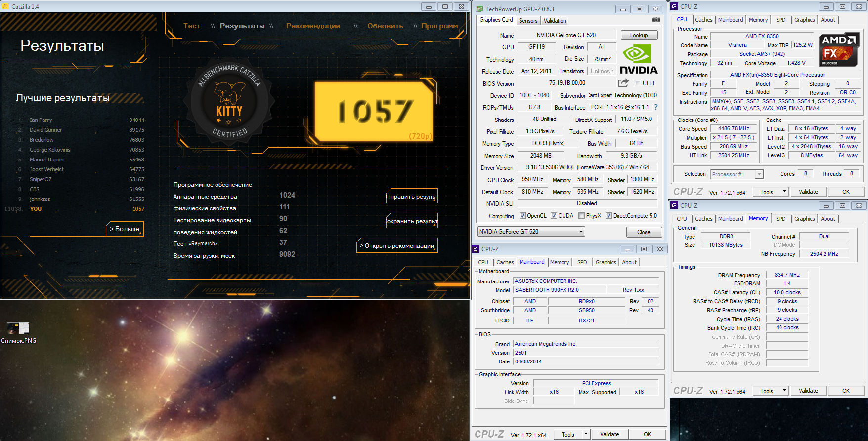This screenshot has width=868, height=441.
Task: Click the 1057 score box in Catzilla
Action: (374, 112)
